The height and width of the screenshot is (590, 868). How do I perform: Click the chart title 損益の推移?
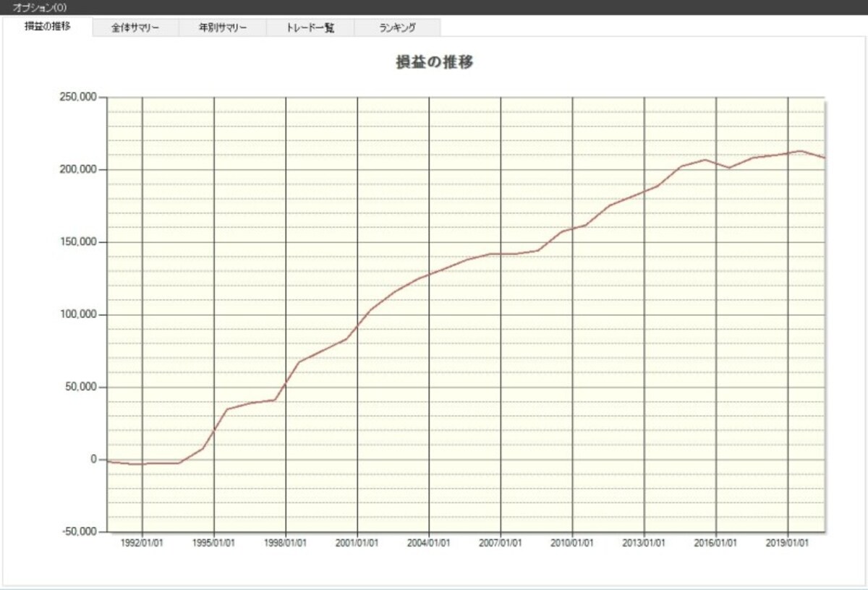click(x=434, y=62)
